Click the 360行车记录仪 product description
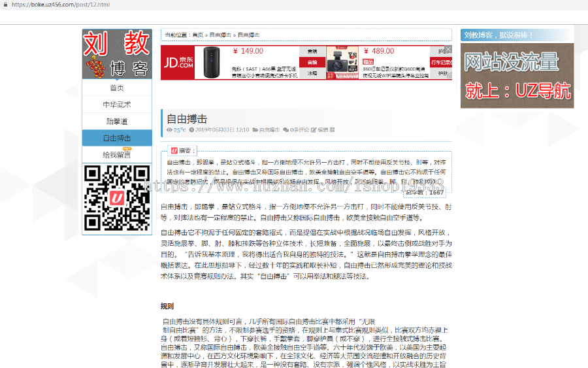This screenshot has width=588, height=368. [x=396, y=72]
